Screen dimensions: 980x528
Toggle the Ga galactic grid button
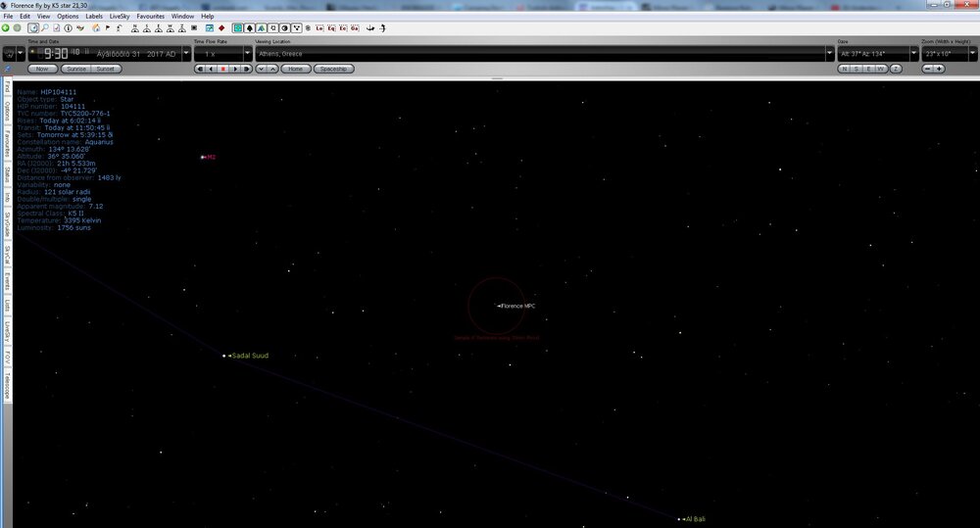click(x=354, y=27)
